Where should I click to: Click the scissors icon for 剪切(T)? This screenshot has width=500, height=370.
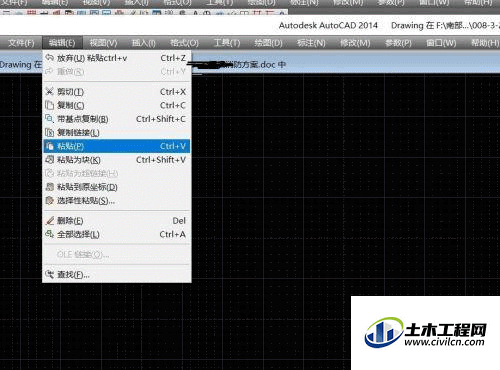point(49,91)
